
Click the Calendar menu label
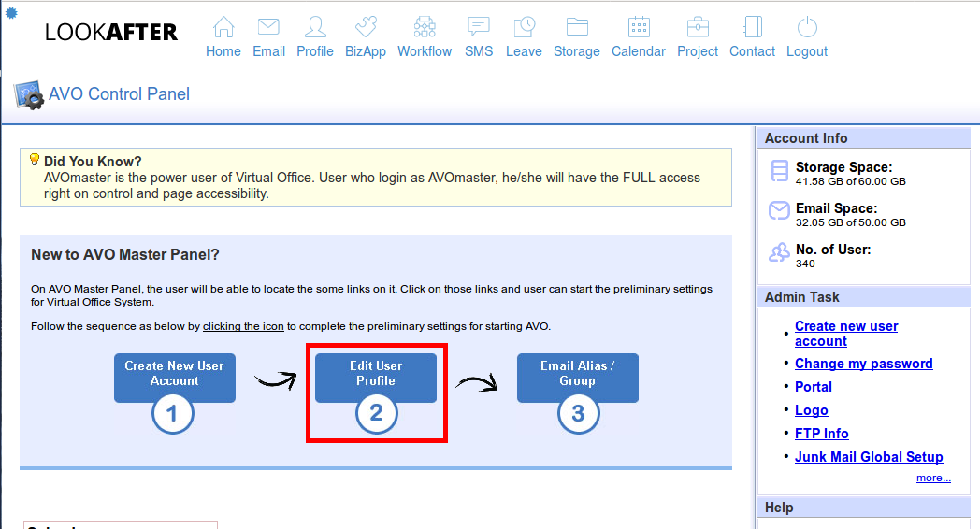(x=639, y=51)
